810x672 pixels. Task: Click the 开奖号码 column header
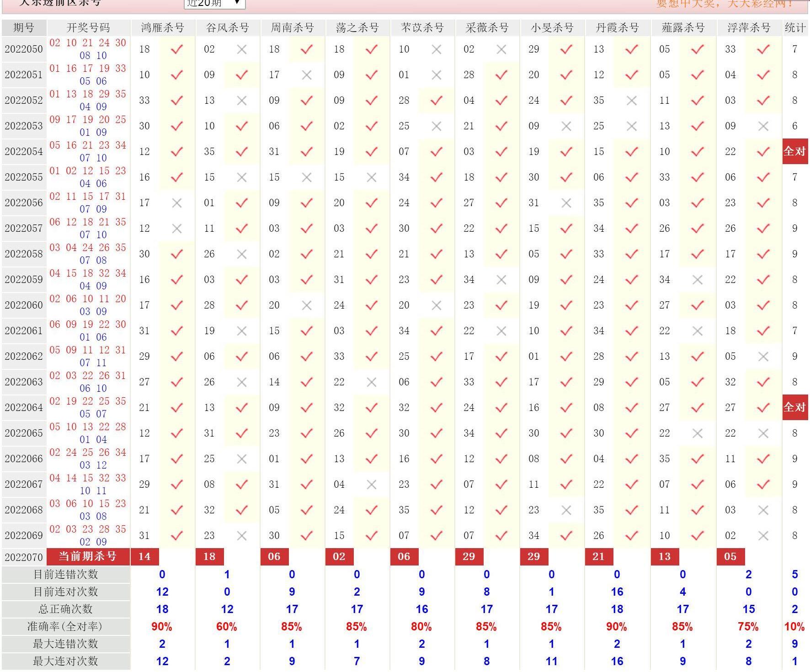pos(88,28)
